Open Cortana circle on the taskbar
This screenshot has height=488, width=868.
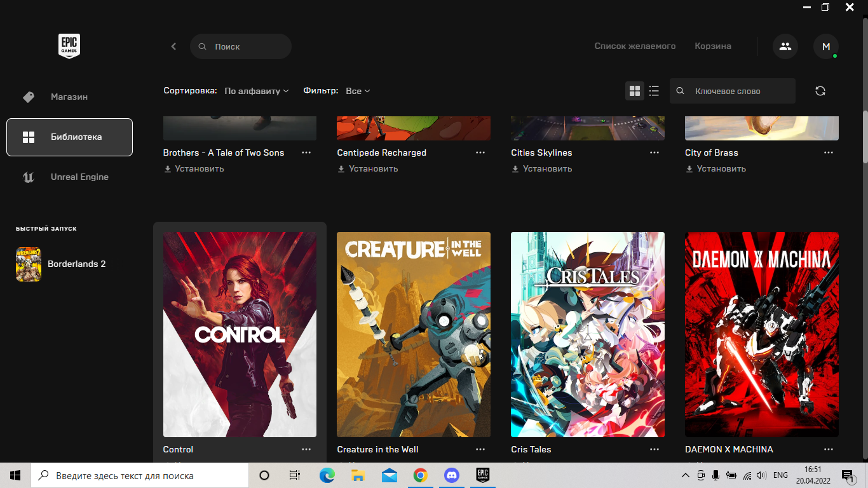[264, 475]
